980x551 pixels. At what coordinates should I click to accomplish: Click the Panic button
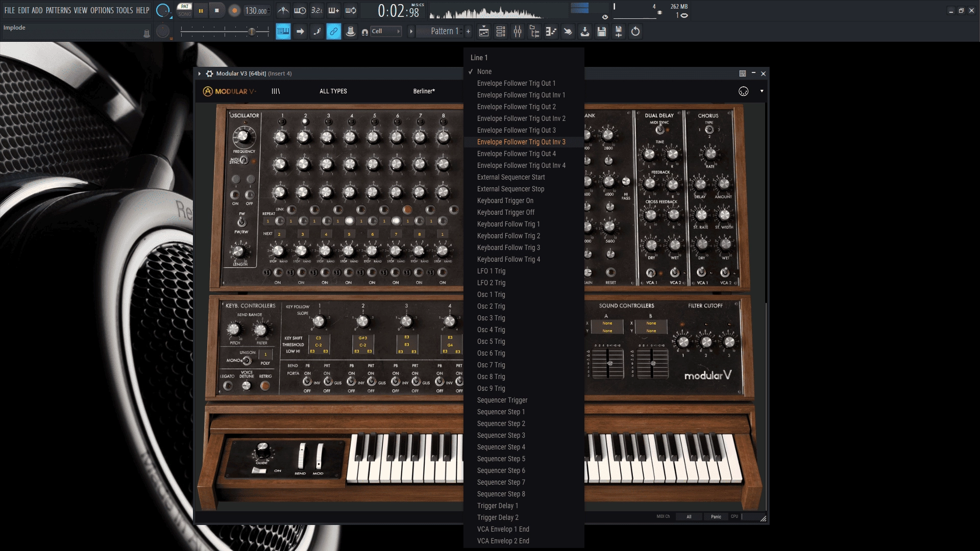point(716,517)
